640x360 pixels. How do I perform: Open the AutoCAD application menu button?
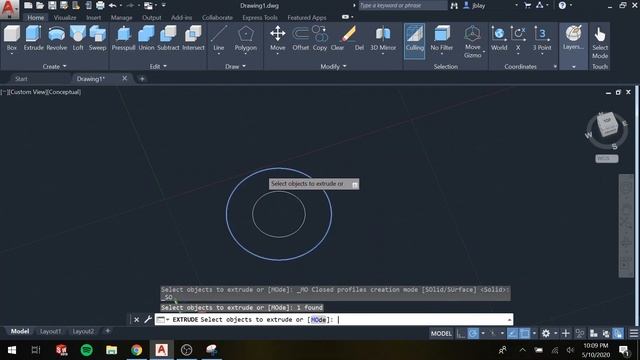tap(9, 9)
